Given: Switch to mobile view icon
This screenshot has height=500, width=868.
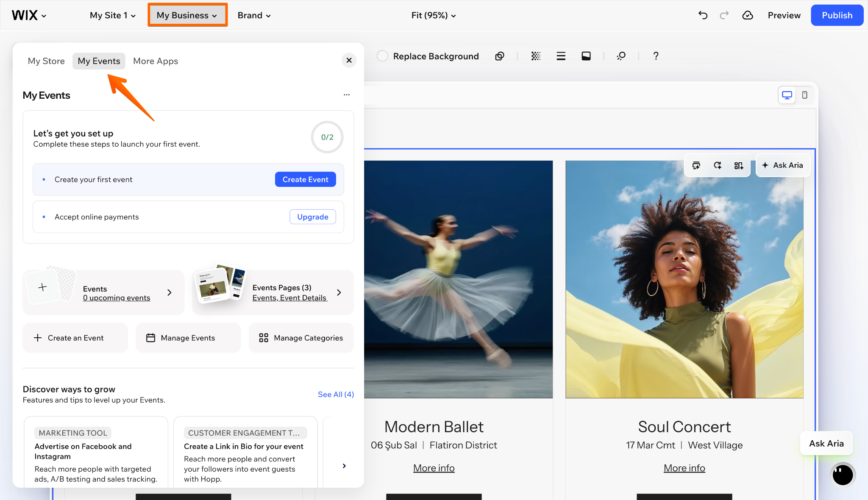Looking at the screenshot, I should pyautogui.click(x=804, y=95).
